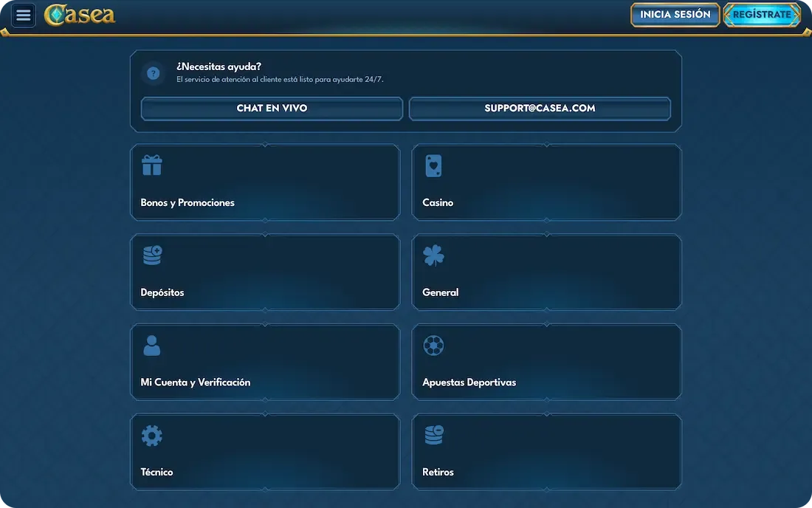Image resolution: width=812 pixels, height=508 pixels.
Task: Select the user profile silhouette icon
Action: [x=152, y=346]
